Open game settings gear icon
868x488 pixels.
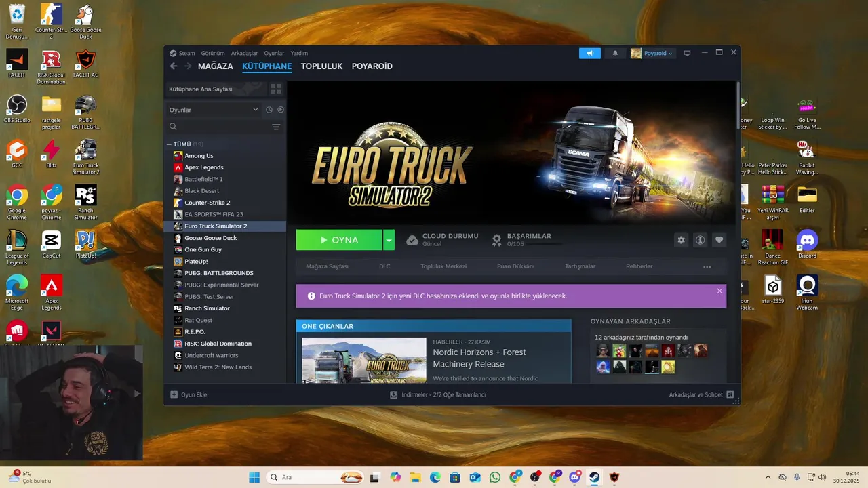point(682,240)
